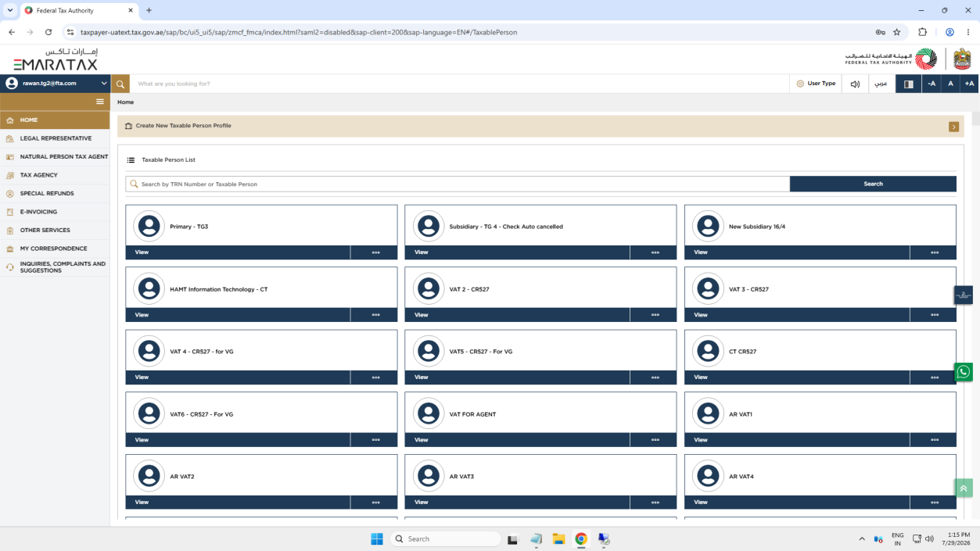The height and width of the screenshot is (551, 980).
Task: Open My Correspondence menu item
Action: [x=55, y=249]
